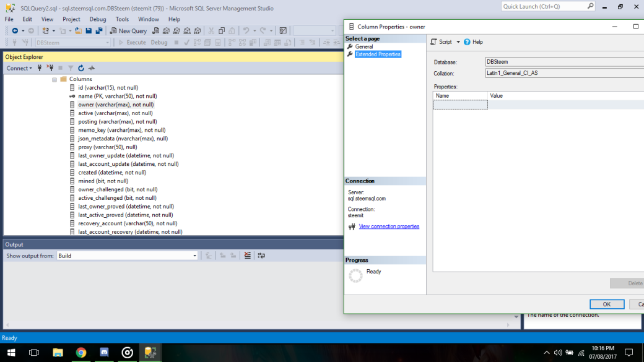Click the Connect Object Explorer plug icon
Viewport: 644px width, 362px height.
(40, 68)
